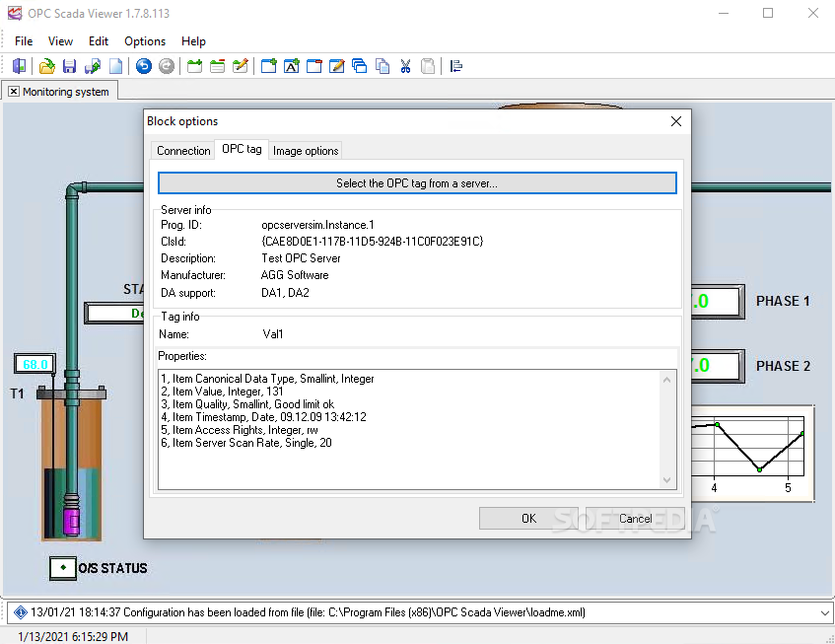Add a new block with blue window plus
The image size is (835, 644).
269,66
